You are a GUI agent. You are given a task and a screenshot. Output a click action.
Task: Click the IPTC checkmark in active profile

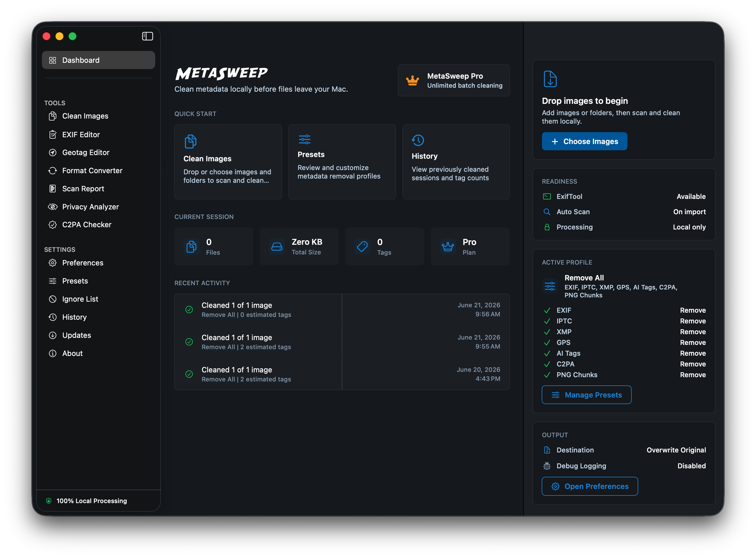[547, 321]
